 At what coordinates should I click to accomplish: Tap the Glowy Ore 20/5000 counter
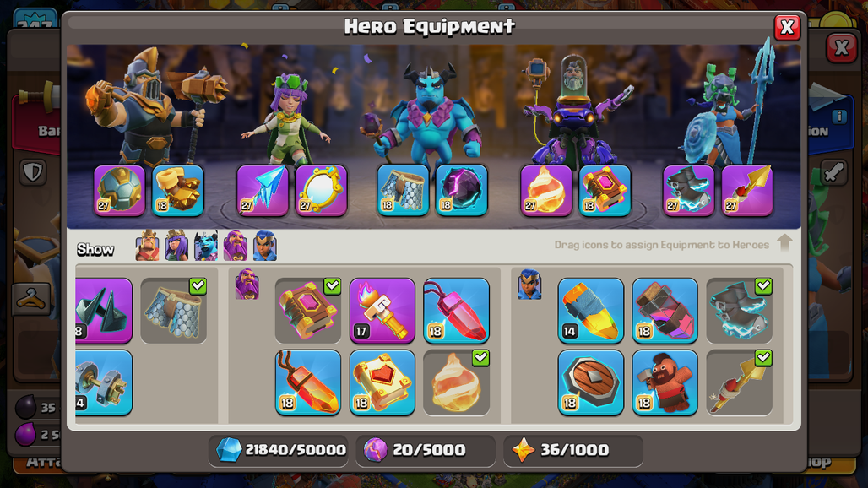coord(426,450)
